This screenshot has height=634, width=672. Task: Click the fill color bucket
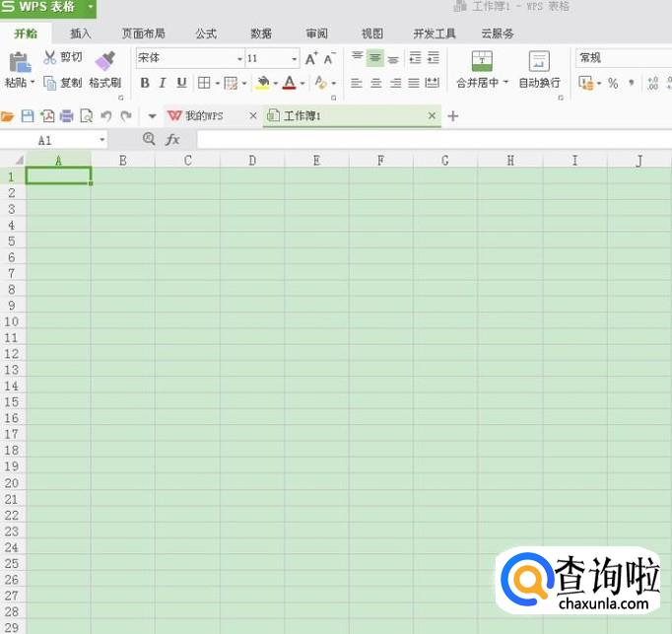click(x=263, y=83)
